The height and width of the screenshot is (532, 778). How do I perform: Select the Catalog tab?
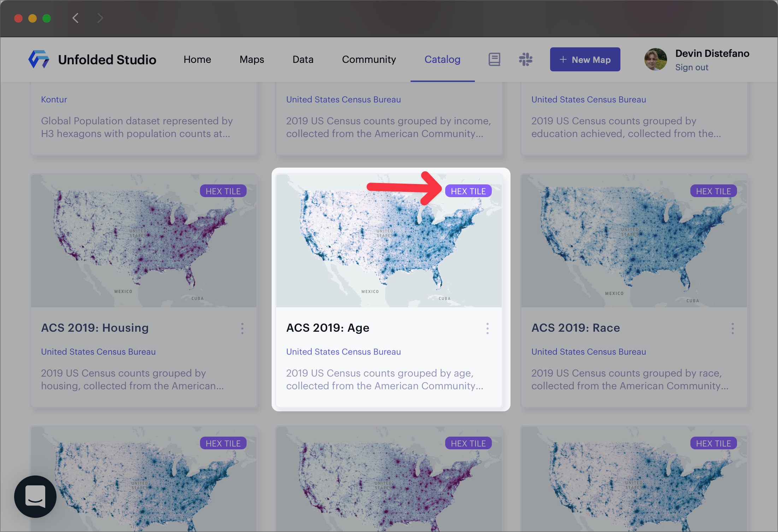(x=442, y=59)
